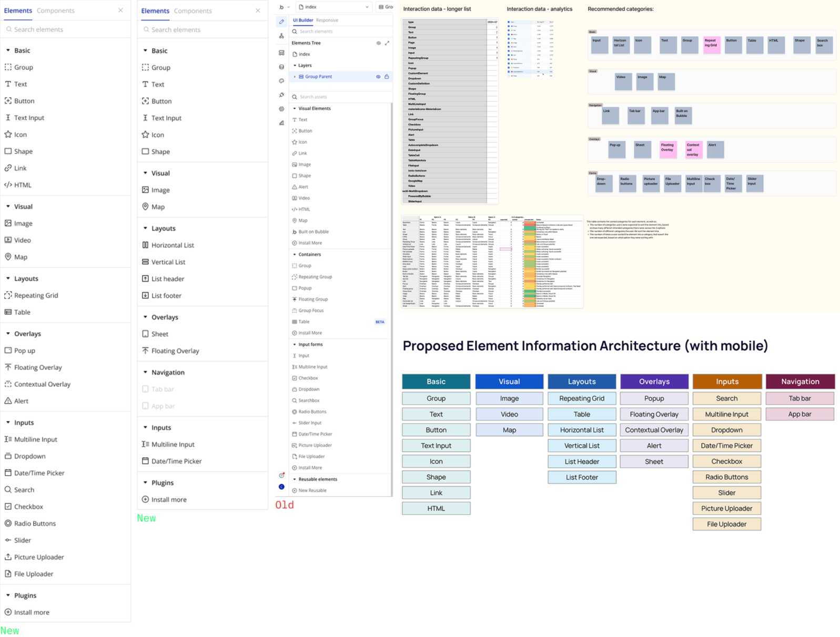Click the Sheet icon in shorter New panel

(145, 334)
